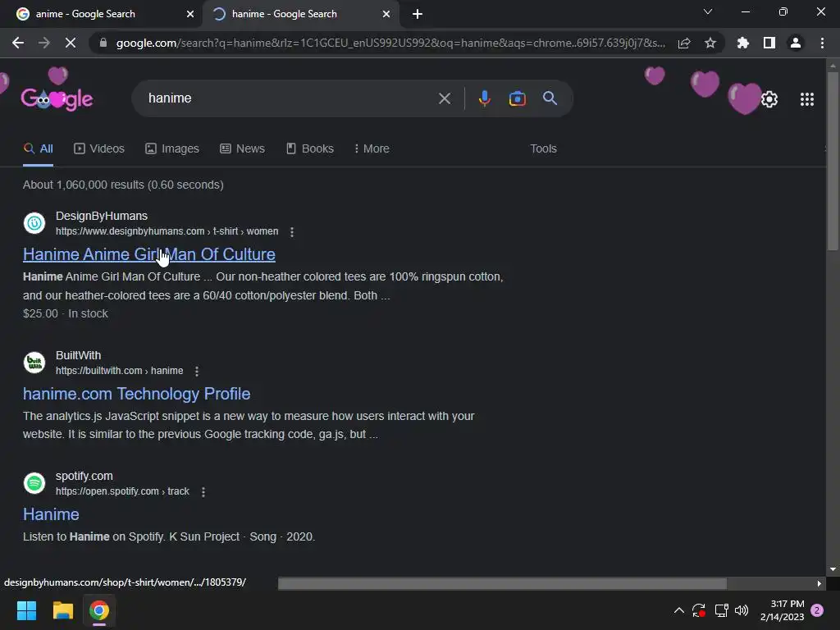The image size is (840, 630).
Task: Open 'Hanime Anime Girl Man Of Culture' result
Action: [149, 254]
